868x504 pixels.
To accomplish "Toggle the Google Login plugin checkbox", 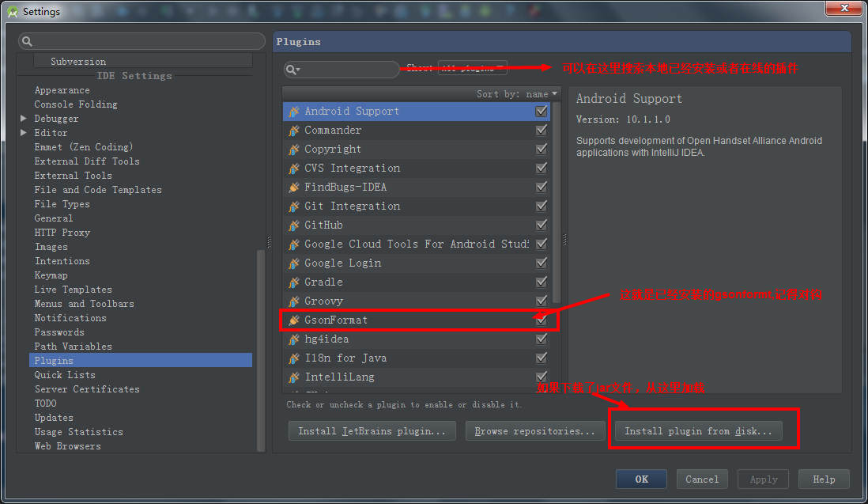I will [x=542, y=263].
